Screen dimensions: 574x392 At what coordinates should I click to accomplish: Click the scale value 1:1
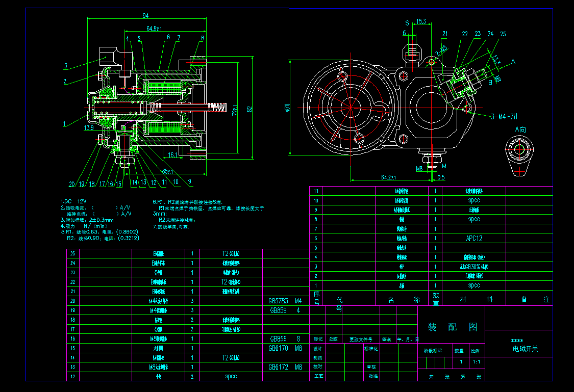pyautogui.click(x=476, y=362)
